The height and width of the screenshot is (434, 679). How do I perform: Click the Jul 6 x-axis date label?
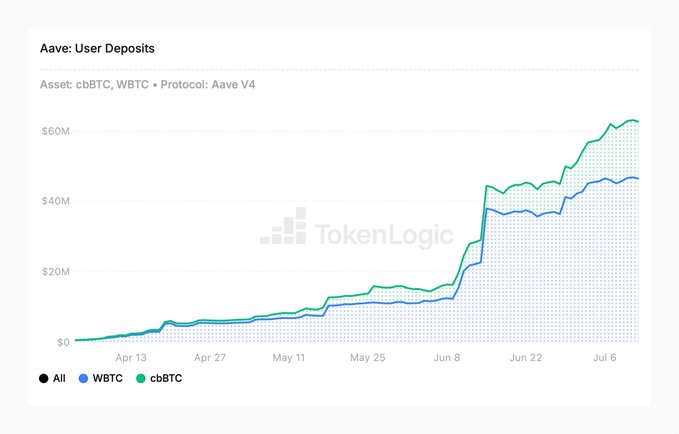click(x=605, y=358)
